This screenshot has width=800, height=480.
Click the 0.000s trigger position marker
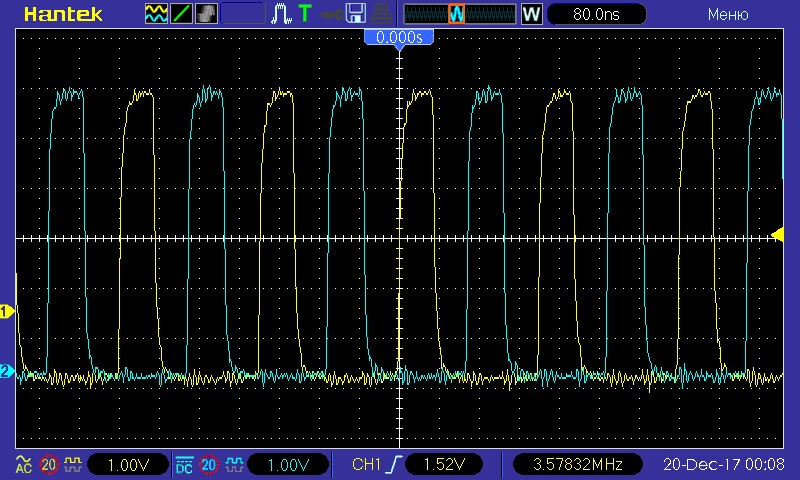click(x=399, y=38)
